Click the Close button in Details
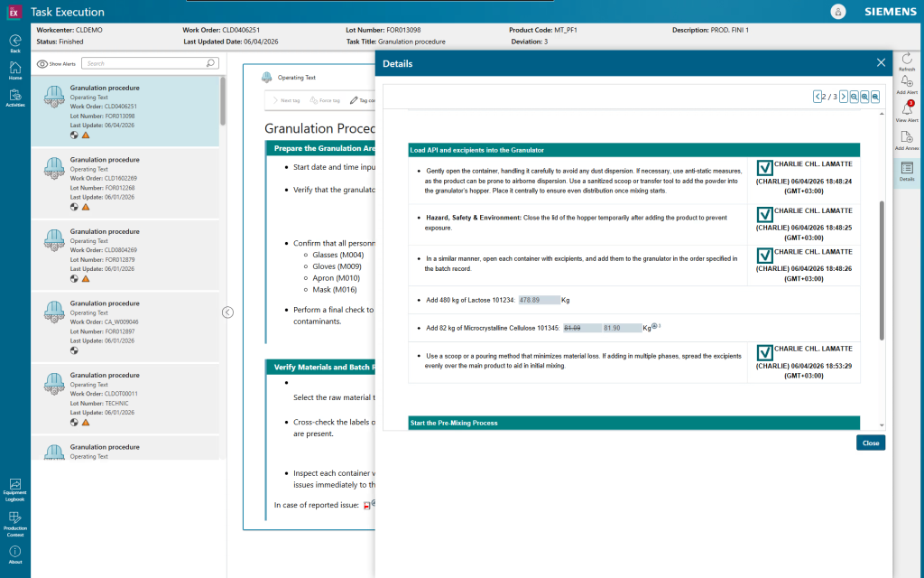 (x=871, y=443)
